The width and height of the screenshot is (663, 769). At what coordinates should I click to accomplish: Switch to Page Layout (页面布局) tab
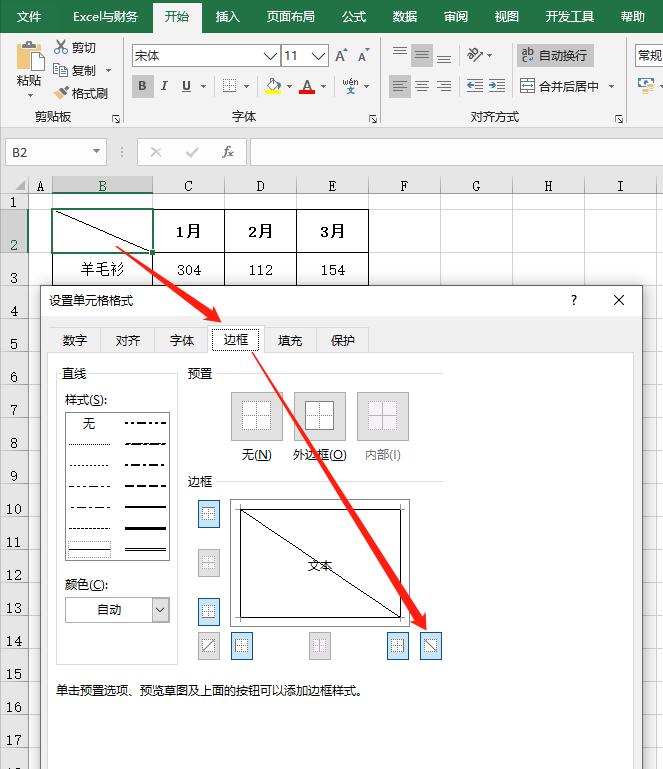tap(290, 17)
